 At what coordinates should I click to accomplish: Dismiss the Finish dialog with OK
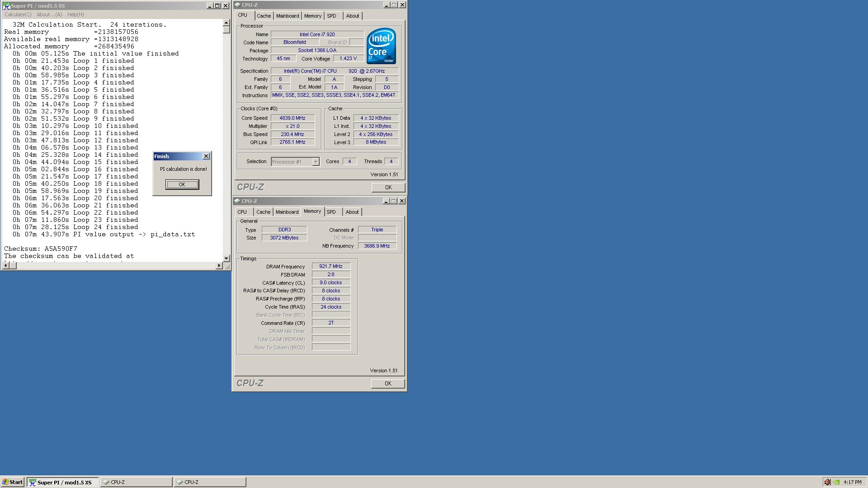pos(182,184)
